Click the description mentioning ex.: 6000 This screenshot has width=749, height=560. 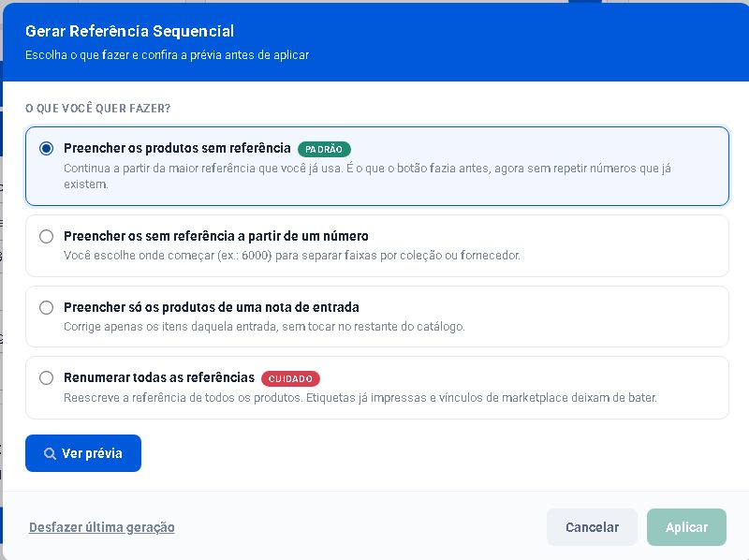[292, 255]
